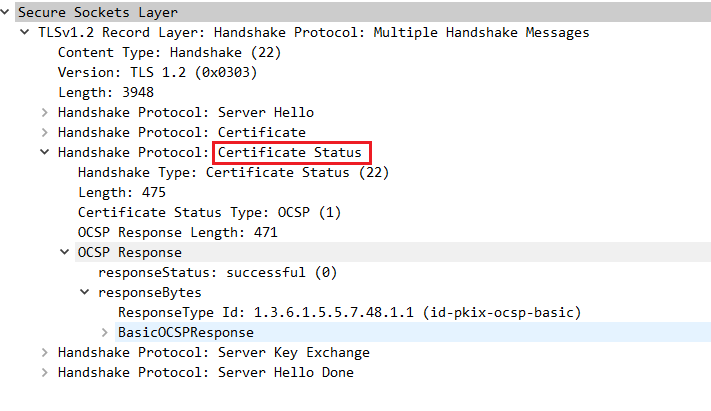Select Server Key Exchange row text
The height and width of the screenshot is (411, 711).
(214, 352)
